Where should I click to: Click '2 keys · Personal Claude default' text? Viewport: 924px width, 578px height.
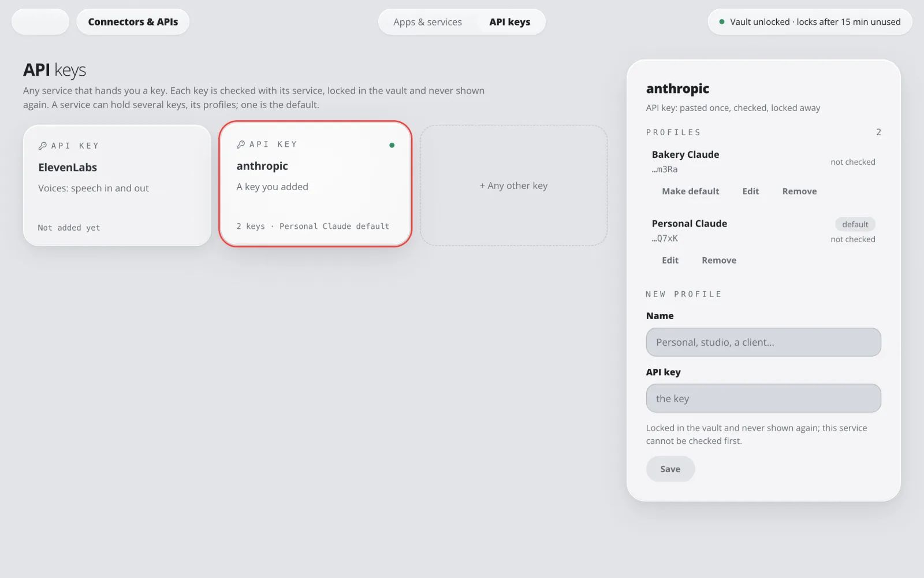click(x=312, y=226)
